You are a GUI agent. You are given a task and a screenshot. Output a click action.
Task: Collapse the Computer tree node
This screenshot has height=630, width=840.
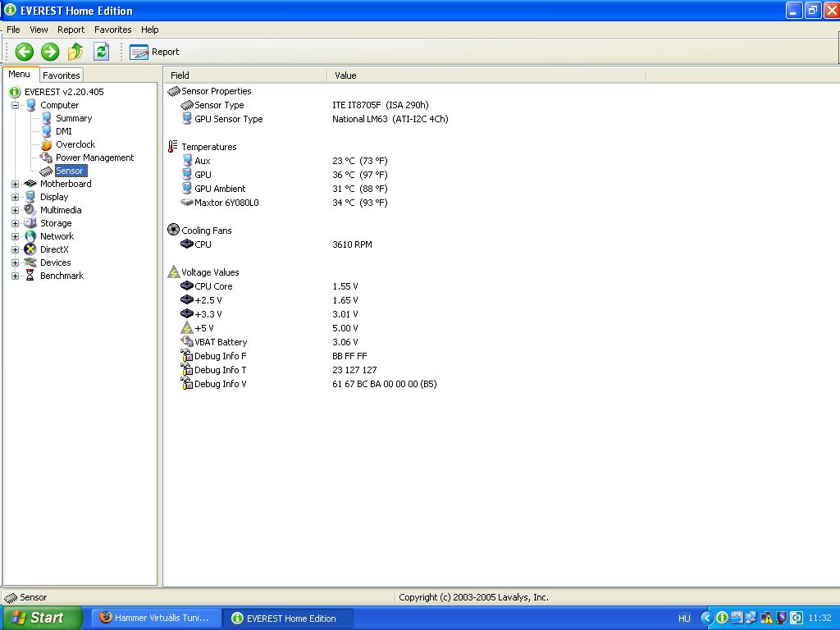(x=15, y=105)
